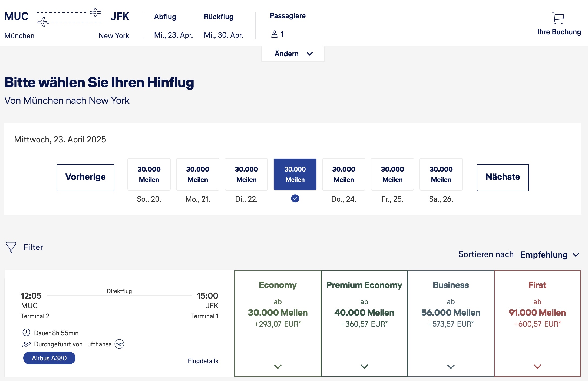Select So., 20. miles tile
Viewport: 588px width, 381px height.
(149, 174)
